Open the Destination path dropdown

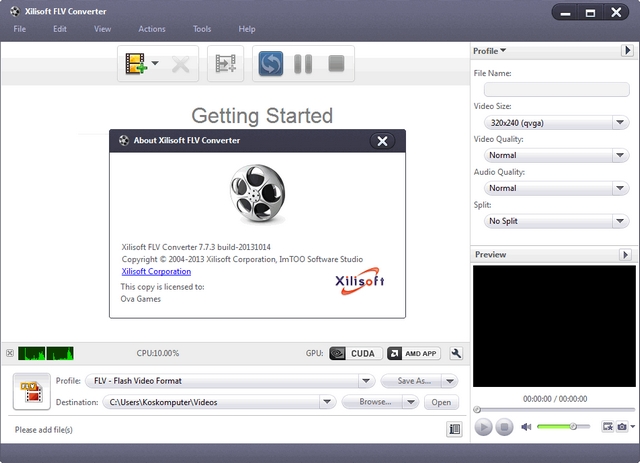(x=327, y=402)
